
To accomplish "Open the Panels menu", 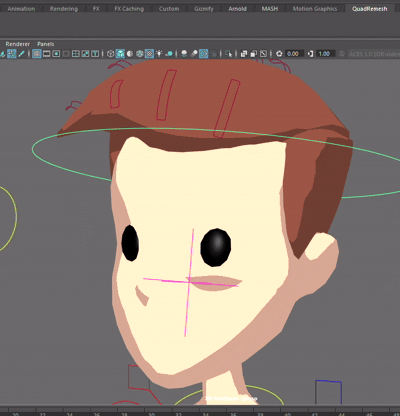I will coord(46,44).
